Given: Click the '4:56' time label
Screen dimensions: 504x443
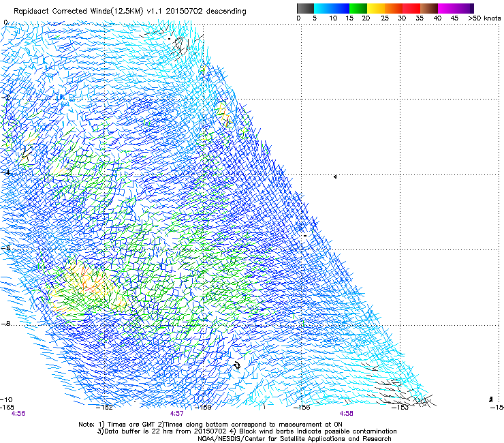Looking at the screenshot, I should 18,414.
